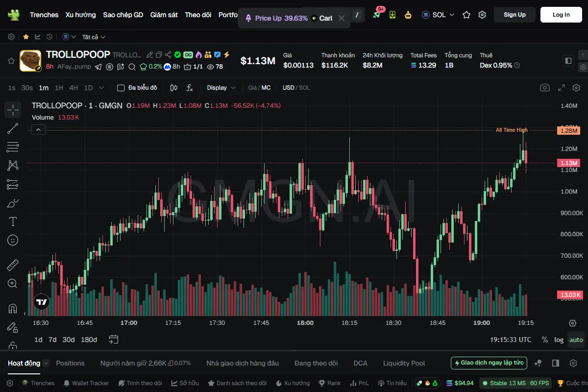The height and width of the screenshot is (392, 588).
Task: Dismiss the Price Up Carl notification
Action: (x=342, y=18)
